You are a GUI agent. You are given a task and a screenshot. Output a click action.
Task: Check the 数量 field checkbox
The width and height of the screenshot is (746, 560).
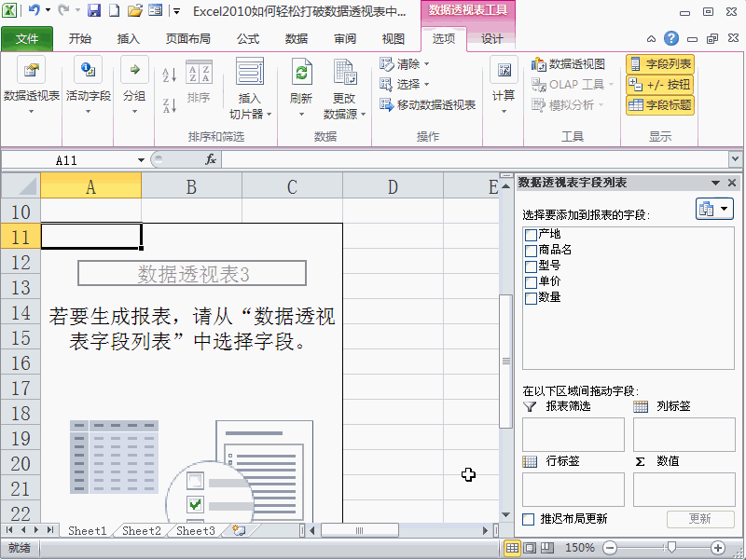531,298
